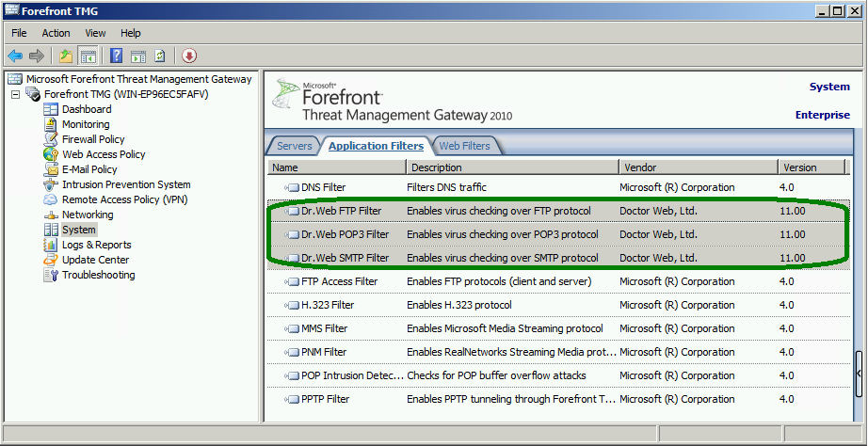This screenshot has width=868, height=446.
Task: Select the FTP Access Filter row
Action: tap(558, 281)
